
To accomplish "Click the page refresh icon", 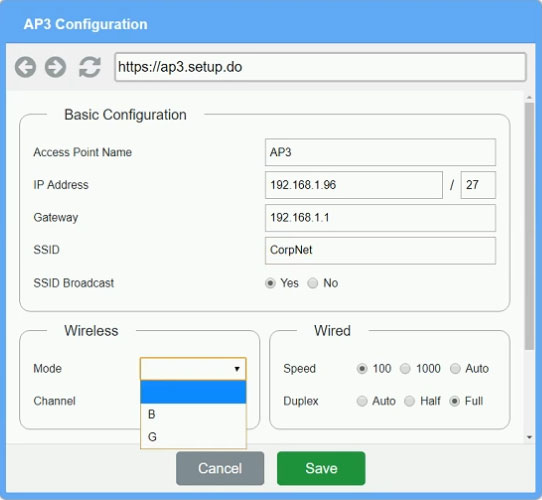I will (90, 67).
